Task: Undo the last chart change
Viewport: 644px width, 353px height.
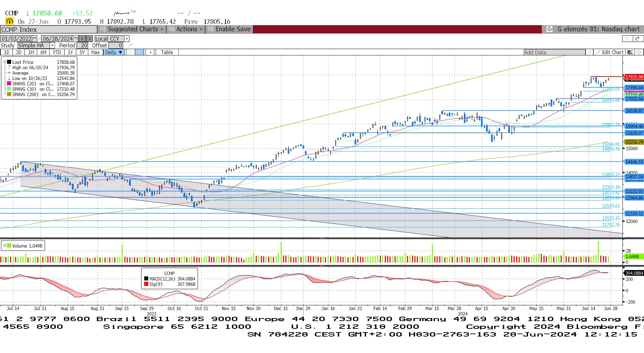Action: (627, 39)
